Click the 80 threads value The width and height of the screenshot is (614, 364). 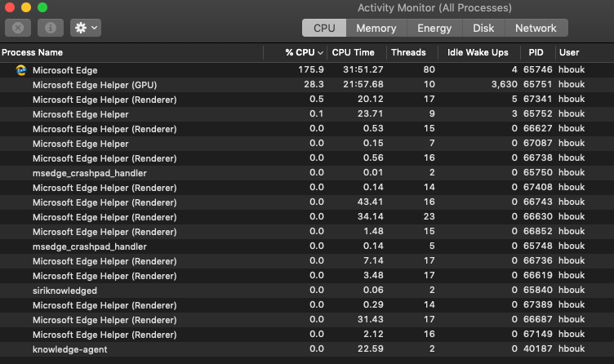click(429, 69)
